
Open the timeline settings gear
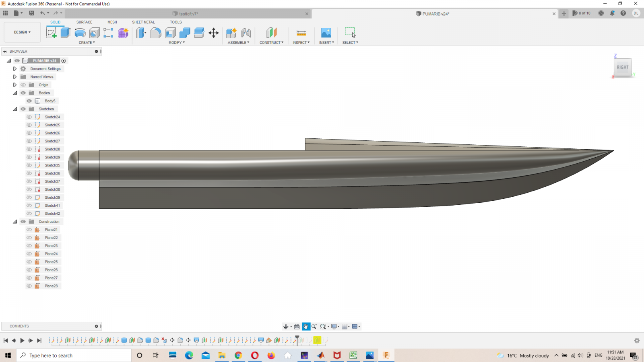(x=637, y=341)
